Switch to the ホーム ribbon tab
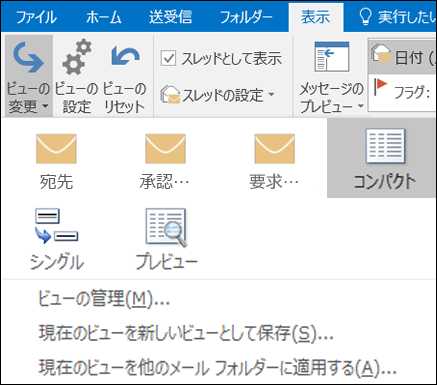Screen dimensions: 437x385 point(104,17)
